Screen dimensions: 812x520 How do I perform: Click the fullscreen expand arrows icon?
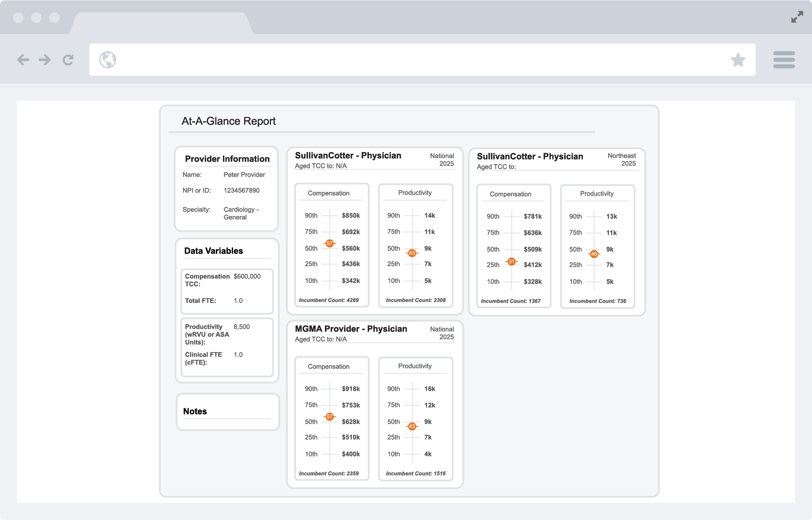[x=797, y=17]
